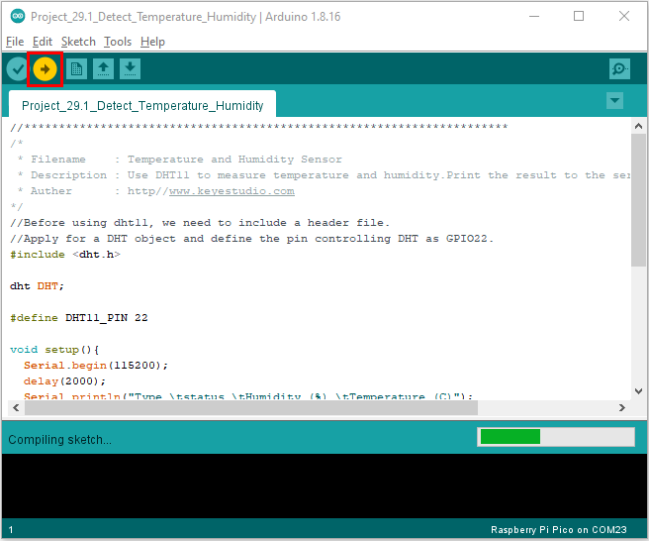Minimize the Arduino window
Image resolution: width=650 pixels, height=541 pixels.
point(534,16)
